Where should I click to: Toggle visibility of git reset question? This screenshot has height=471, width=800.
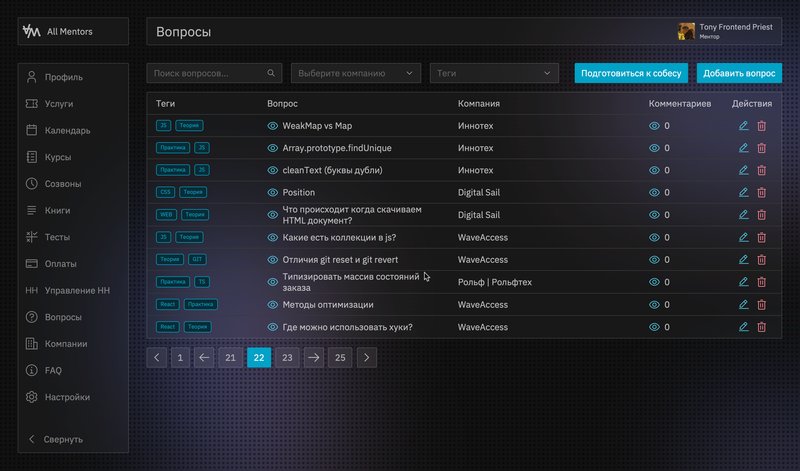(x=272, y=260)
